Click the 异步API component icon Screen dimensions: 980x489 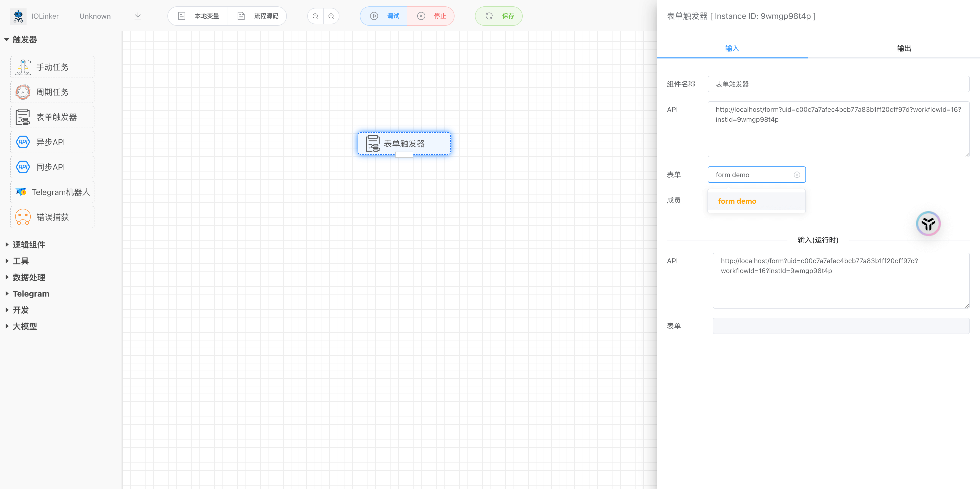pyautogui.click(x=23, y=142)
